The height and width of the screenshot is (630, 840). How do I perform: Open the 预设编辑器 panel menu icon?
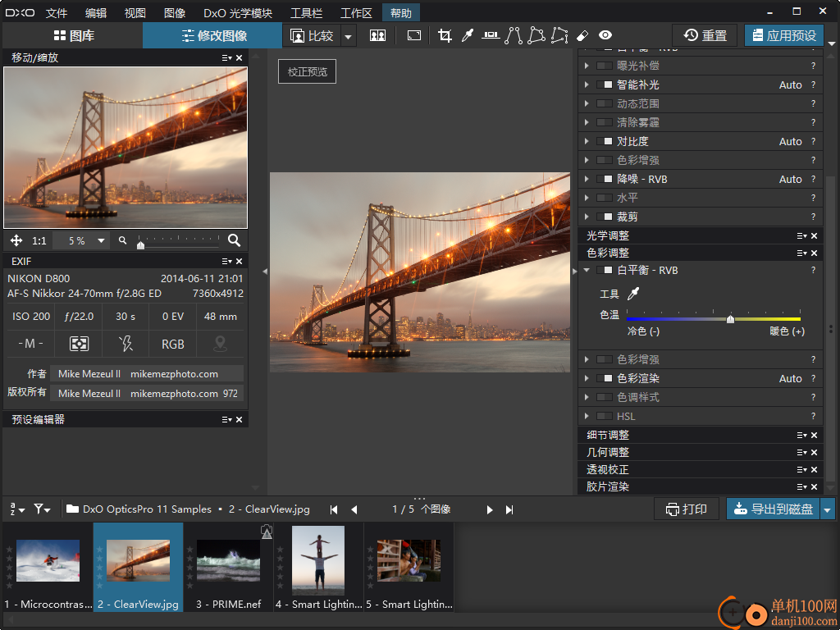tap(226, 419)
